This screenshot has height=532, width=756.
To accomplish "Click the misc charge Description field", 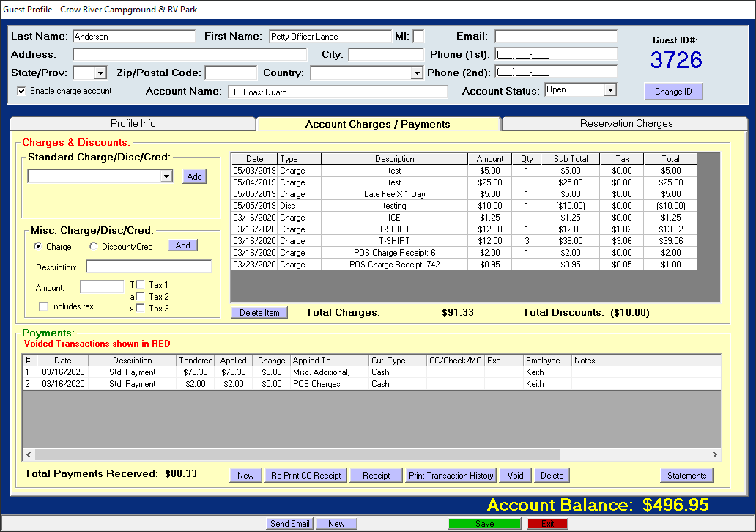I will (149, 266).
